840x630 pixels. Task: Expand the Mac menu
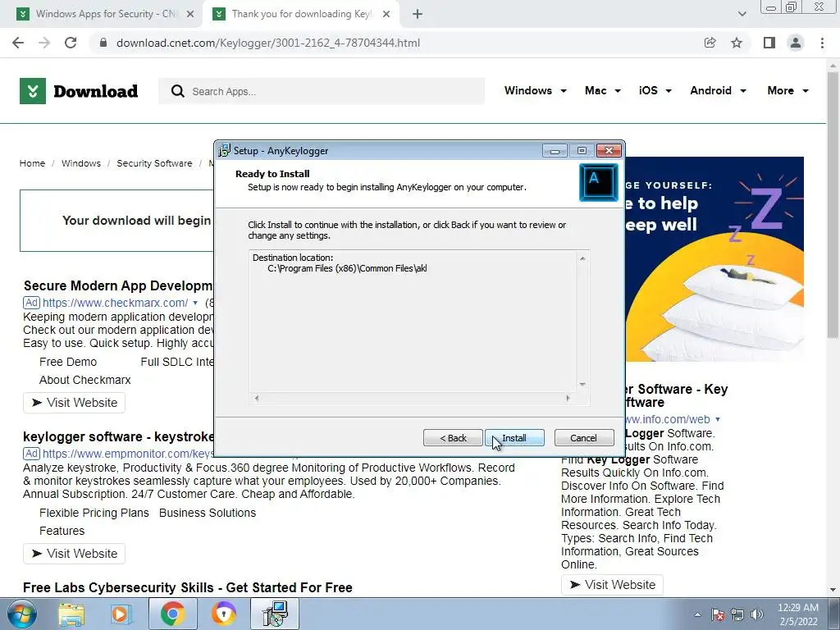(x=603, y=90)
